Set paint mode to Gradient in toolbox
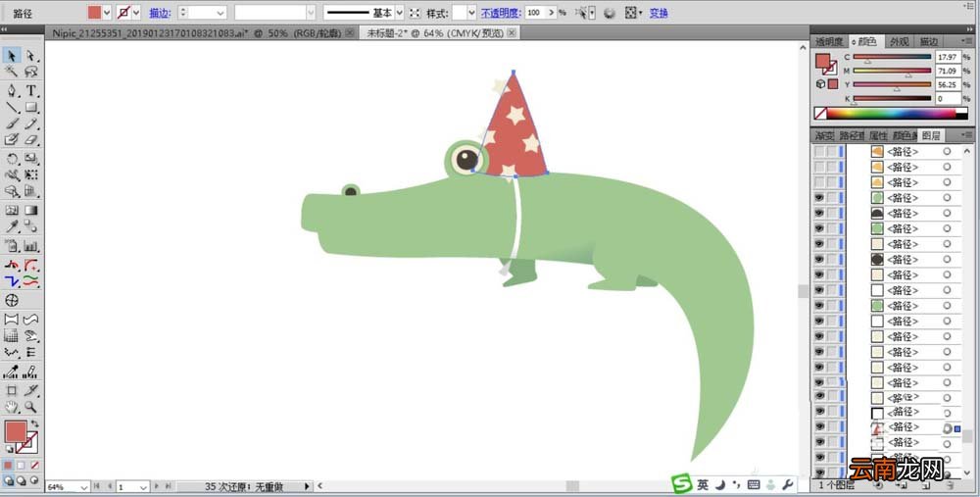980x497 pixels. 22,465
